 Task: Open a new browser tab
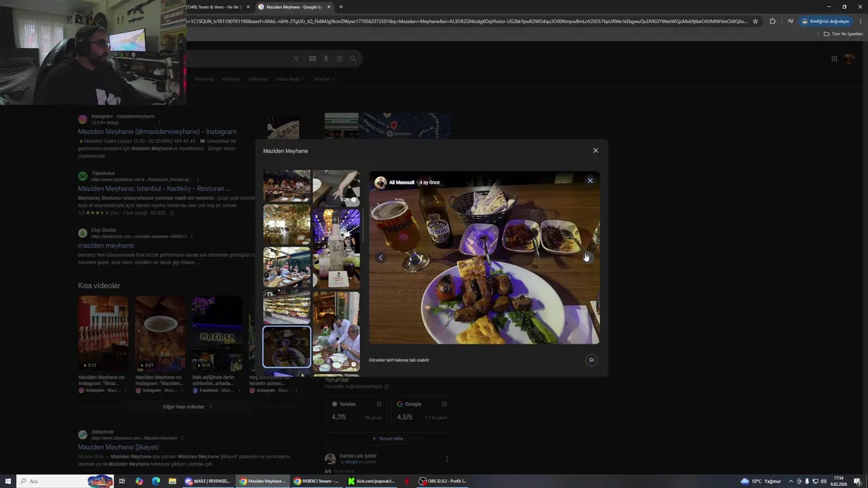click(x=340, y=7)
